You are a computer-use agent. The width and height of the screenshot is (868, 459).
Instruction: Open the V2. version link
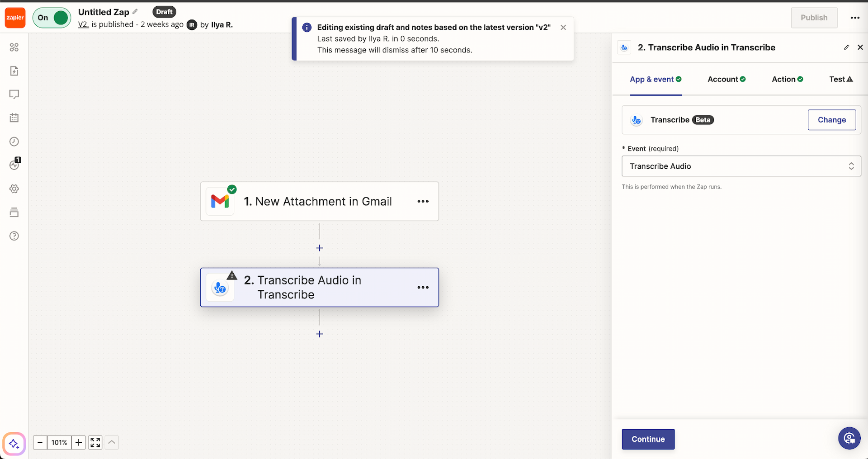pyautogui.click(x=83, y=24)
